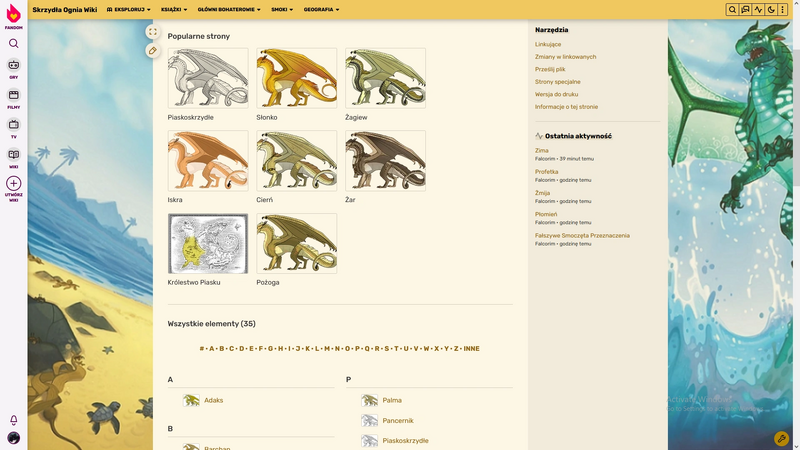800x450 pixels.
Task: Open recent activity icon in the top bar
Action: (758, 9)
